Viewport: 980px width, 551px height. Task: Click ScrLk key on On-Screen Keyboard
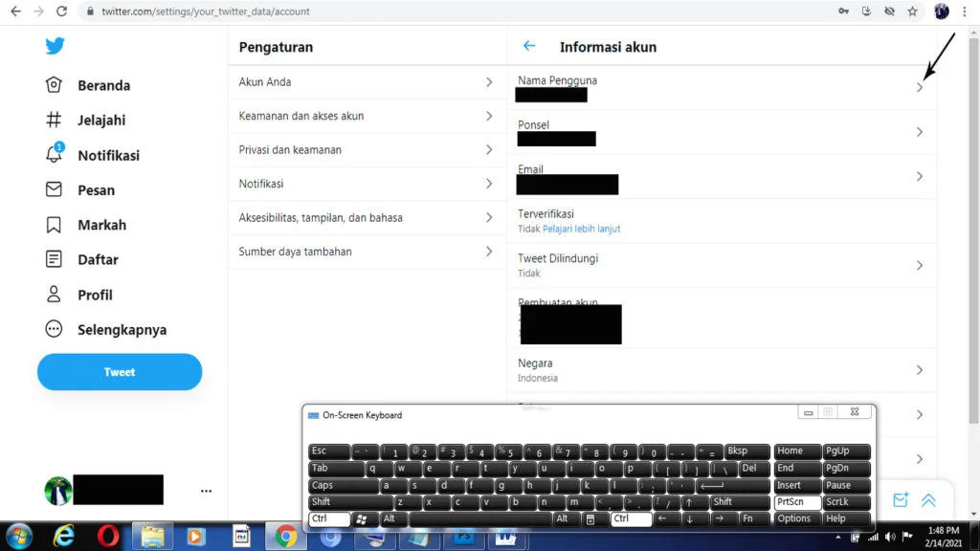point(846,501)
